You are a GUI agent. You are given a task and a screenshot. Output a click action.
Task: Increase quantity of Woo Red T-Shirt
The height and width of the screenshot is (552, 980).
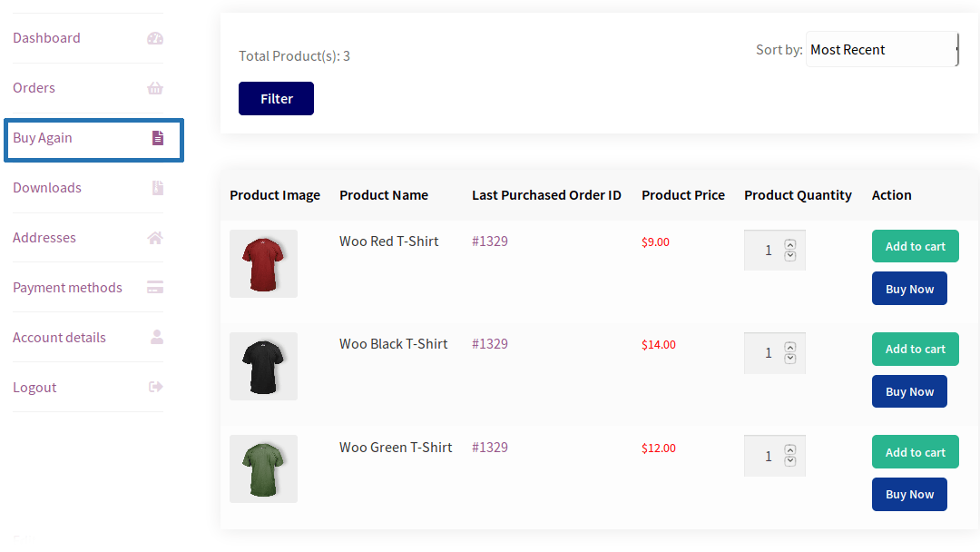789,243
